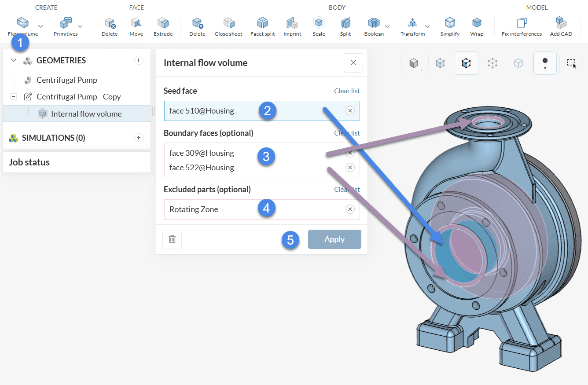Screen dimensions: 588x385
Task: Select Centrifugal Pump - Copy geometry
Action: tap(78, 97)
